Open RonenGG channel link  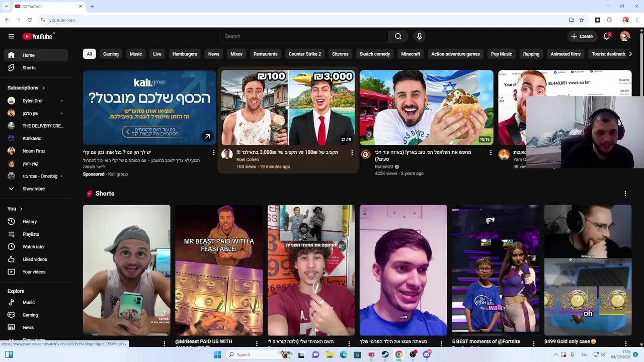[384, 166]
